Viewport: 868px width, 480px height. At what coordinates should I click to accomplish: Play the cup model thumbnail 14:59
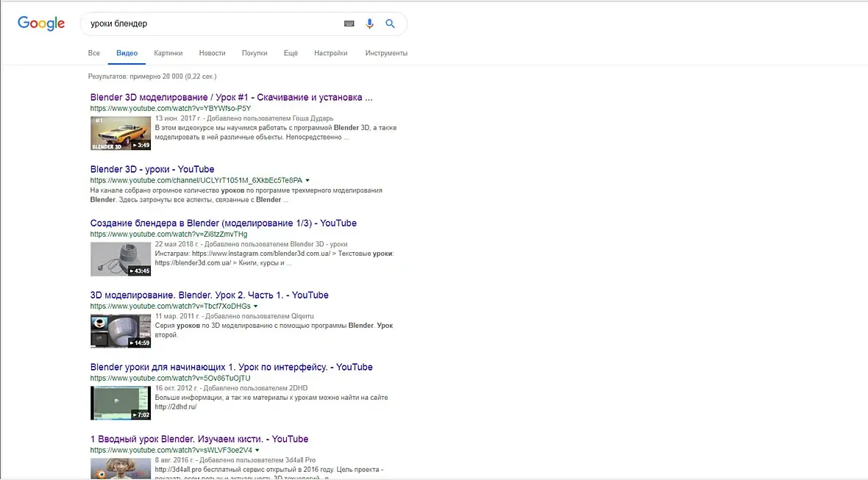[x=121, y=331]
